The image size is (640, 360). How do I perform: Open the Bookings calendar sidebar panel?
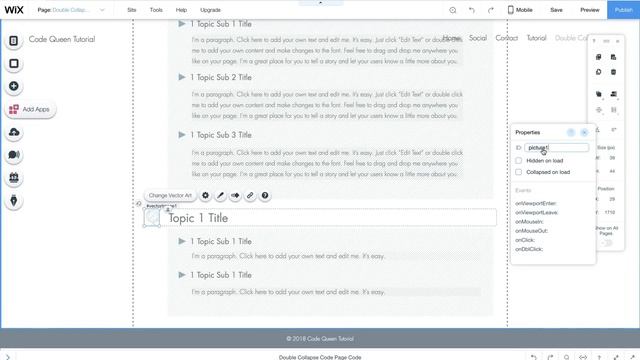(x=13, y=178)
